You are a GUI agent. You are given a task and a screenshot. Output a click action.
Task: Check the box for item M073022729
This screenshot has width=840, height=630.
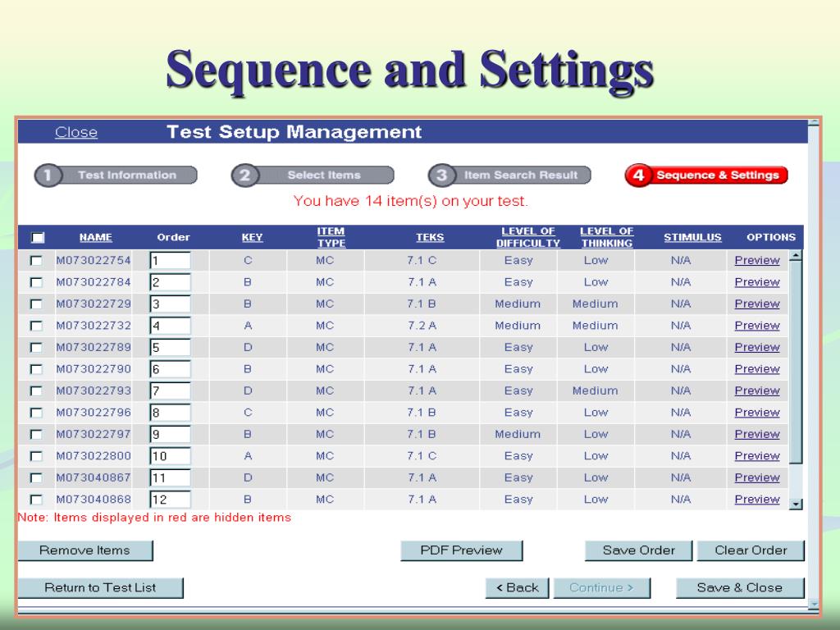click(x=36, y=304)
